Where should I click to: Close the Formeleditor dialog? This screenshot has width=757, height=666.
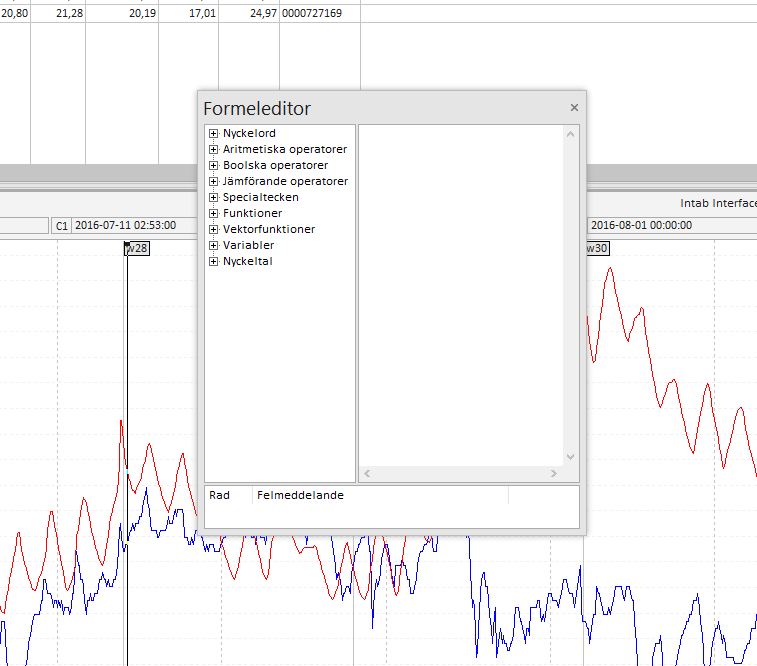574,108
